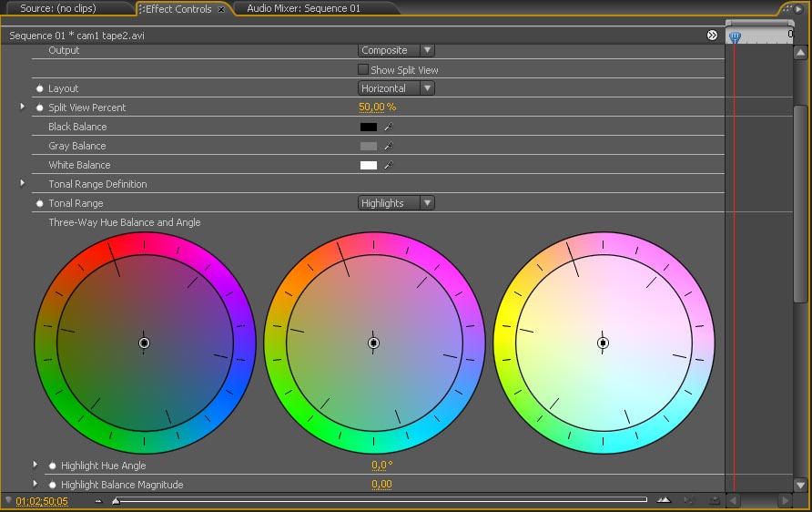This screenshot has height=512, width=812.
Task: Switch to the Source: (no clips) tab
Action: click(57, 8)
